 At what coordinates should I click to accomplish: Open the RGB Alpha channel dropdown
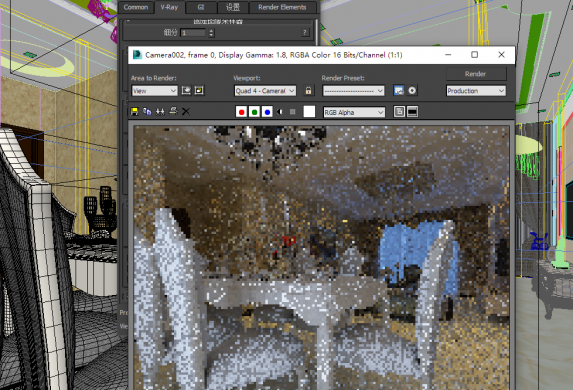coord(354,112)
